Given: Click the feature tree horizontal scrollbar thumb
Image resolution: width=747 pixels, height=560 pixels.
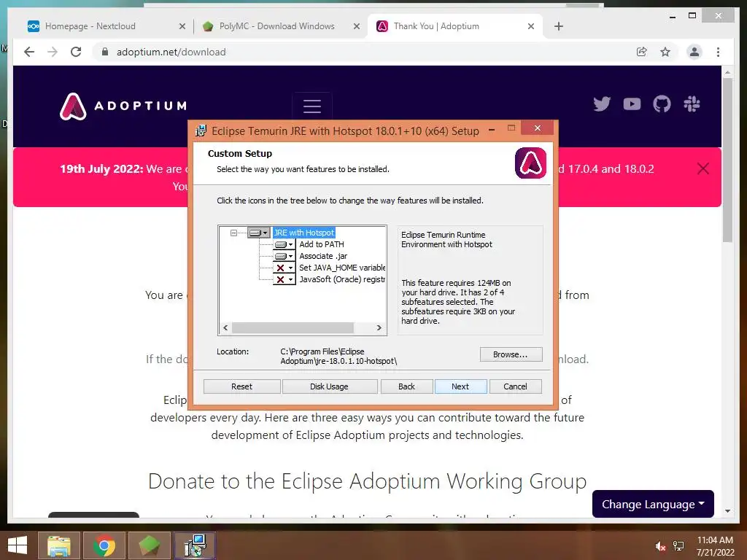Looking at the screenshot, I should [293, 327].
